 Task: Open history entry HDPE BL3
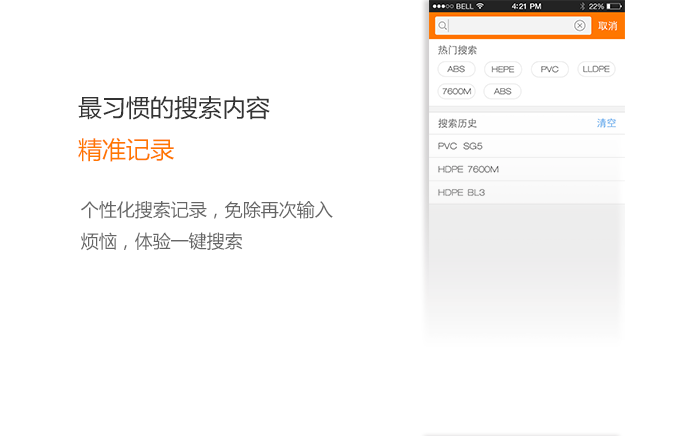click(x=526, y=193)
